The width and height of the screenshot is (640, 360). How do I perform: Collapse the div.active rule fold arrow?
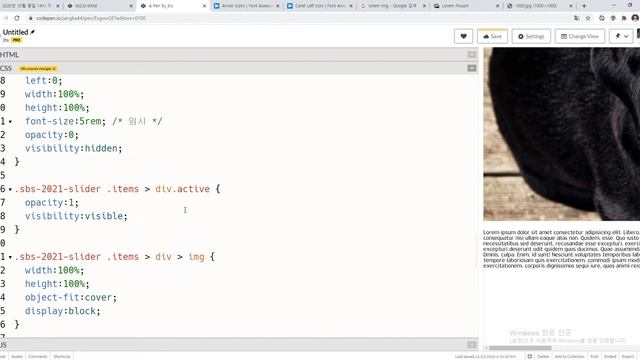point(10,189)
